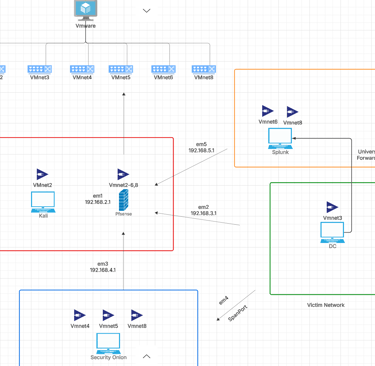The width and height of the screenshot is (375, 366).
Task: Click the Vmnet5 flag above Security Onion
Action: 108,315
